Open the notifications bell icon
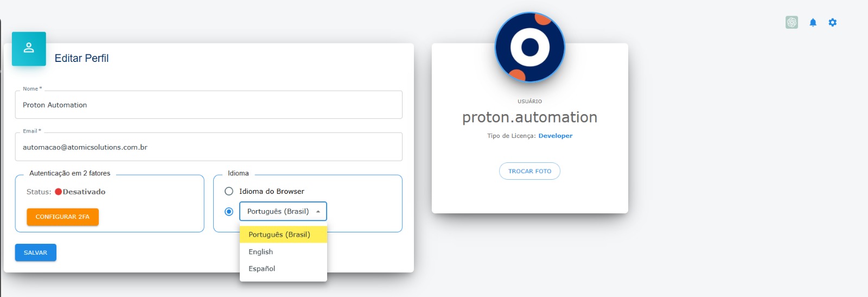The image size is (868, 297). coord(813,22)
